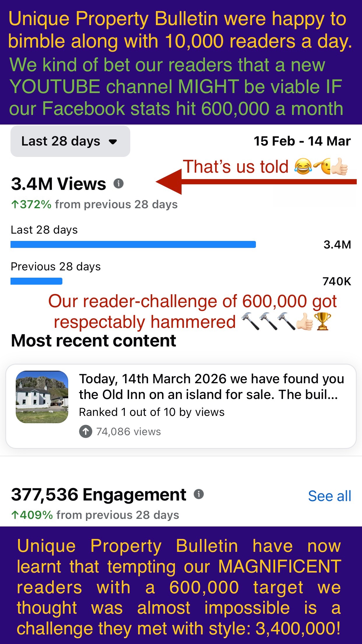
Task: Tap the Most recent content heading
Action: (93, 341)
